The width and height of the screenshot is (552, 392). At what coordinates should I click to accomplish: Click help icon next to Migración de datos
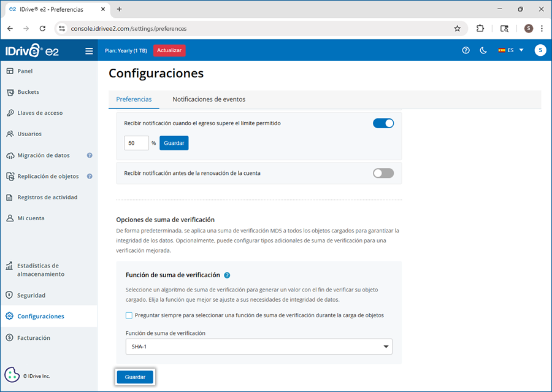point(90,155)
